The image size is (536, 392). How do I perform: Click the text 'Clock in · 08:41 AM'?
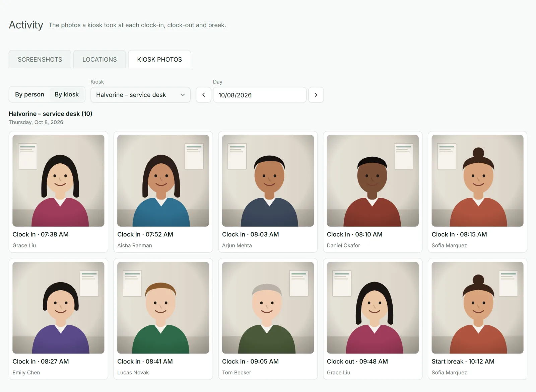tap(145, 362)
